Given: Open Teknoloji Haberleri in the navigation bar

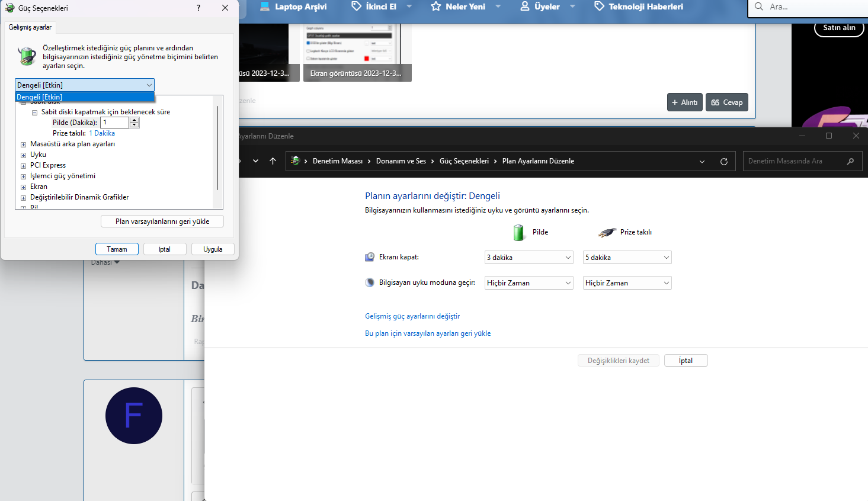Looking at the screenshot, I should pos(645,7).
